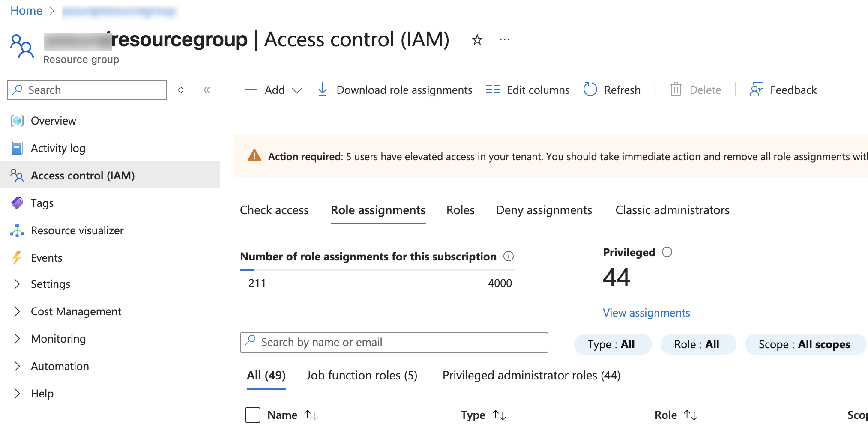This screenshot has width=868, height=430.
Task: Open the more options ellipsis menu
Action: 505,40
